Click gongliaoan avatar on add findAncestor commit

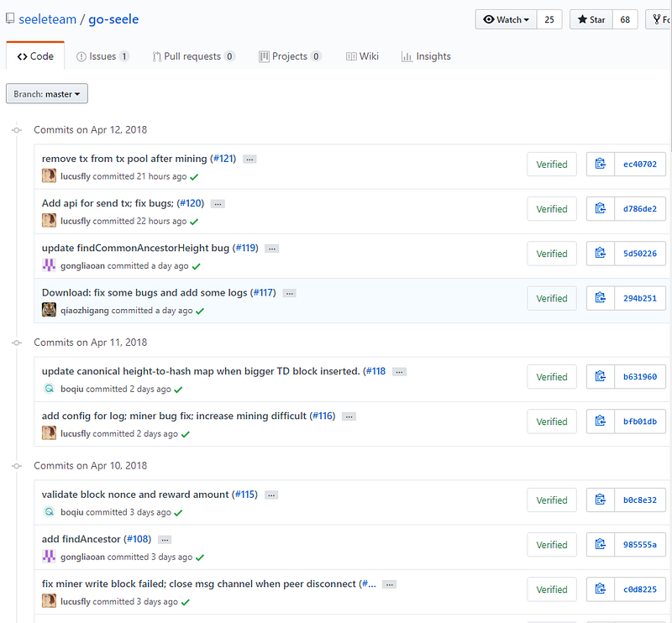49,557
